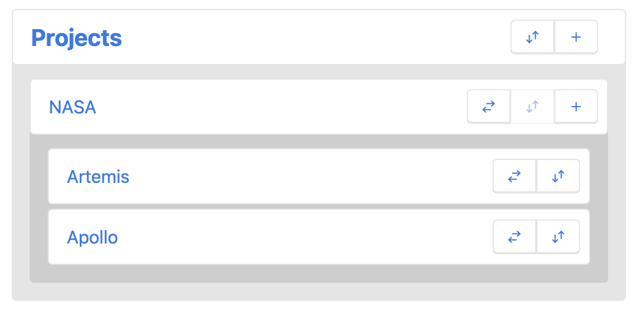Click the faded sort icon on NASA row
Viewport: 644px width, 321px height.
click(x=532, y=107)
